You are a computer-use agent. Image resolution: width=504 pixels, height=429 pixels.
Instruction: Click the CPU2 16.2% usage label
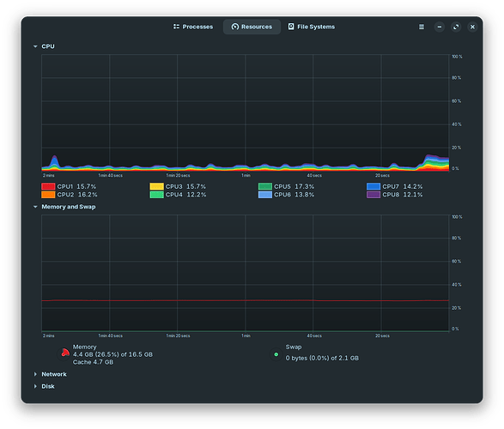(x=77, y=195)
